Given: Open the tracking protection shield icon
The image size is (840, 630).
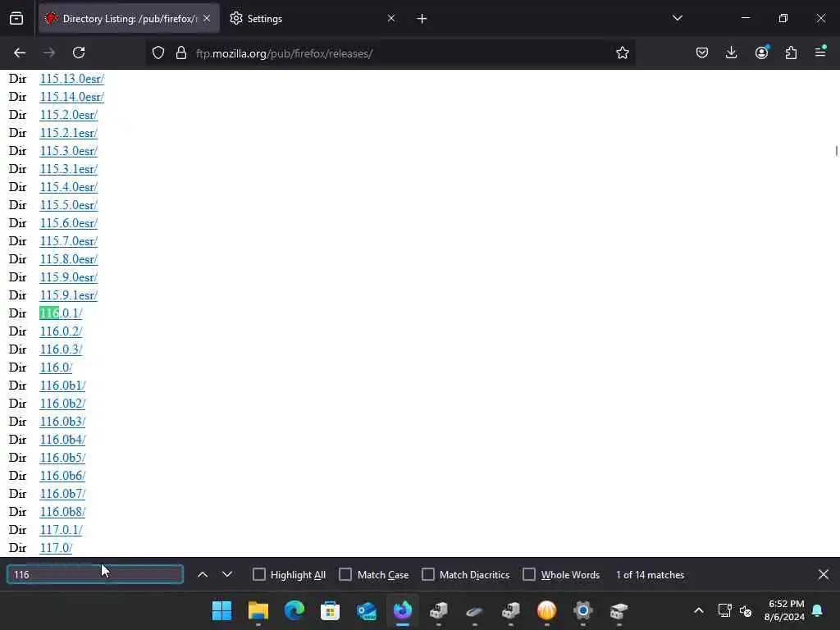Looking at the screenshot, I should tap(158, 52).
